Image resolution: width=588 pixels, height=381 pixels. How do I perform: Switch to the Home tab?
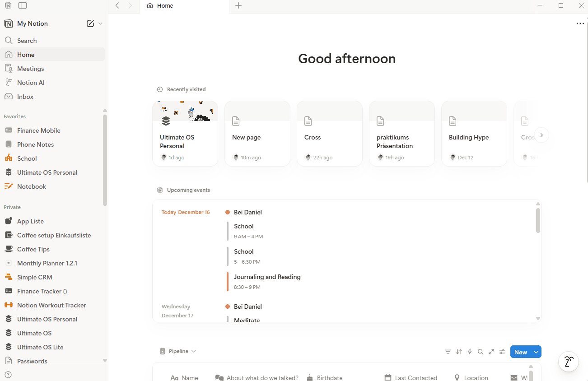pyautogui.click(x=165, y=5)
